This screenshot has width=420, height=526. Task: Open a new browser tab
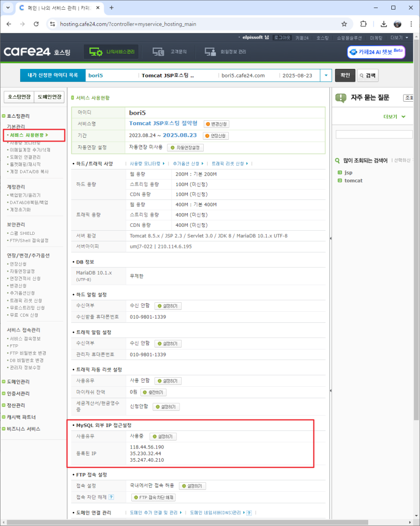click(111, 8)
